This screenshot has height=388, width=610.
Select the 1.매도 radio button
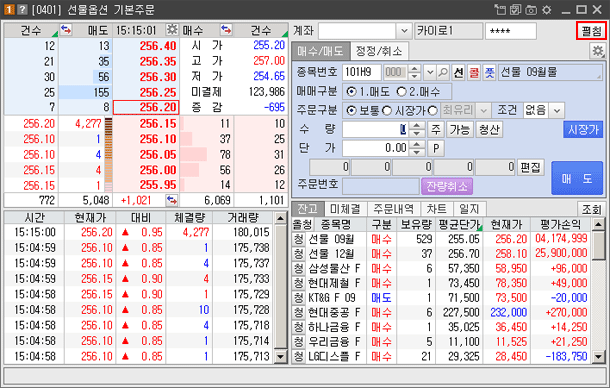tap(351, 92)
